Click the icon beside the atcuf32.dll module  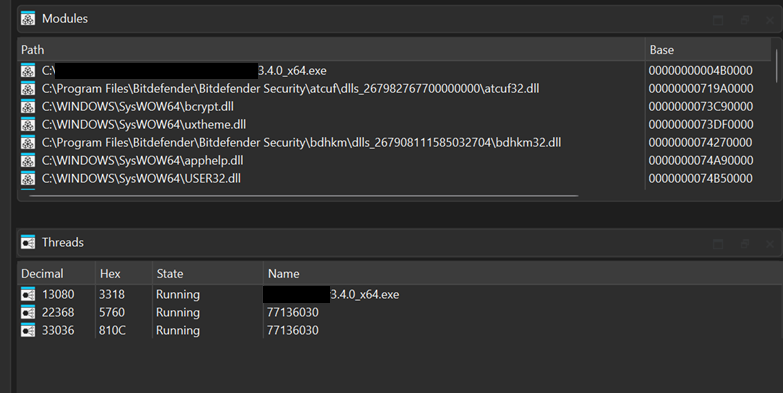point(28,88)
